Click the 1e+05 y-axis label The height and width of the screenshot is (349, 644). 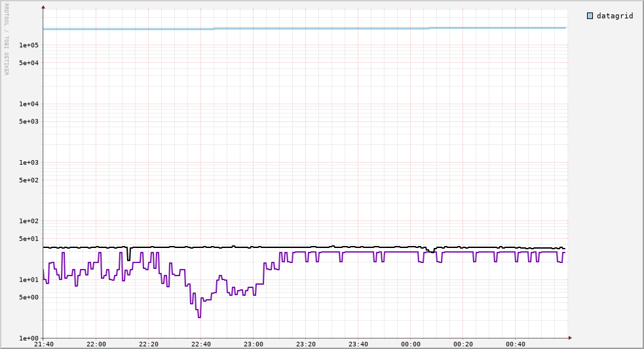click(x=29, y=45)
